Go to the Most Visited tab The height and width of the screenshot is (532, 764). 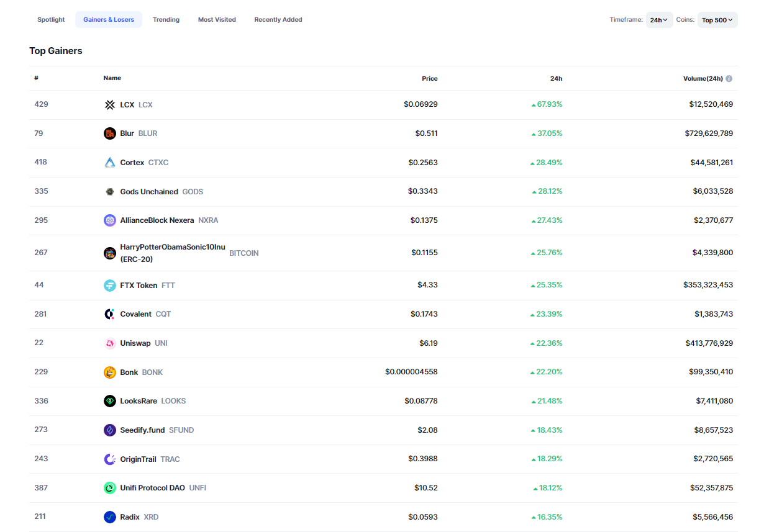coord(217,20)
